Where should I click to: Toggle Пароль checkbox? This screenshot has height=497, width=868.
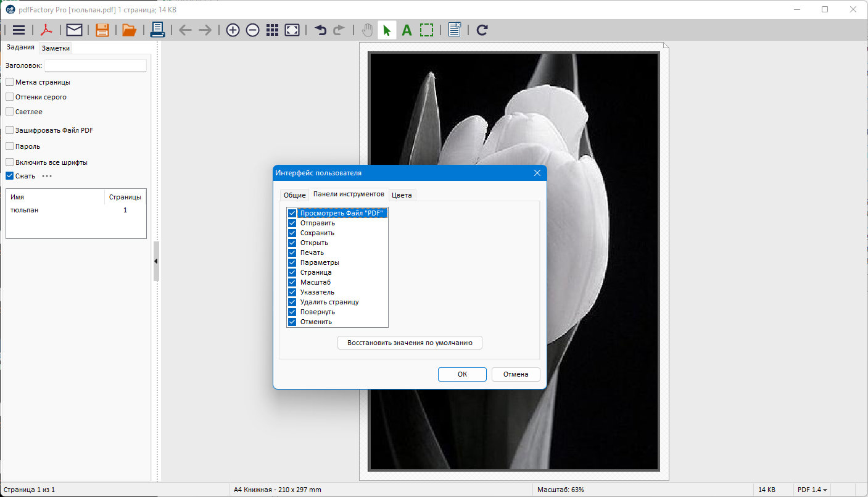9,146
